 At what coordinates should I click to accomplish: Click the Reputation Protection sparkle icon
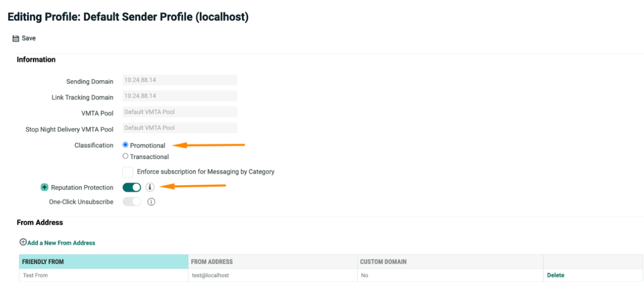coord(44,188)
